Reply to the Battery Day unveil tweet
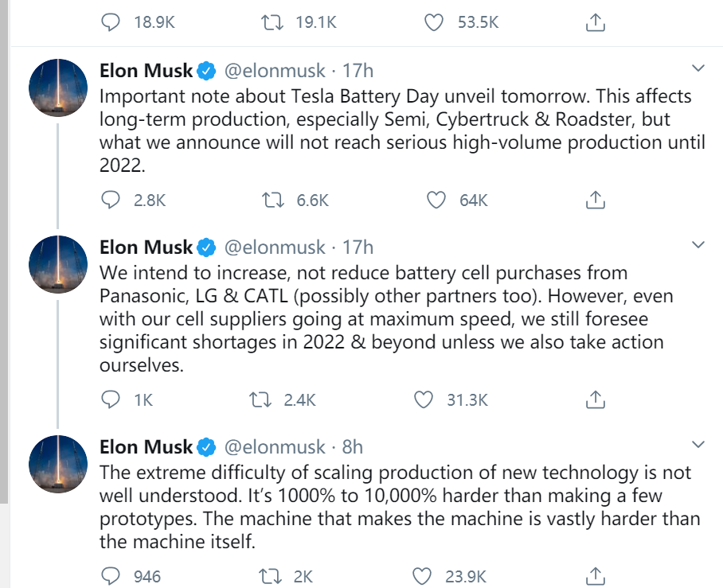 pyautogui.click(x=111, y=200)
